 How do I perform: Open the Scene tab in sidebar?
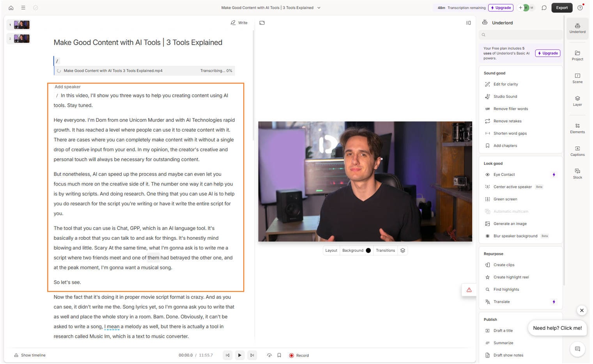click(x=577, y=78)
